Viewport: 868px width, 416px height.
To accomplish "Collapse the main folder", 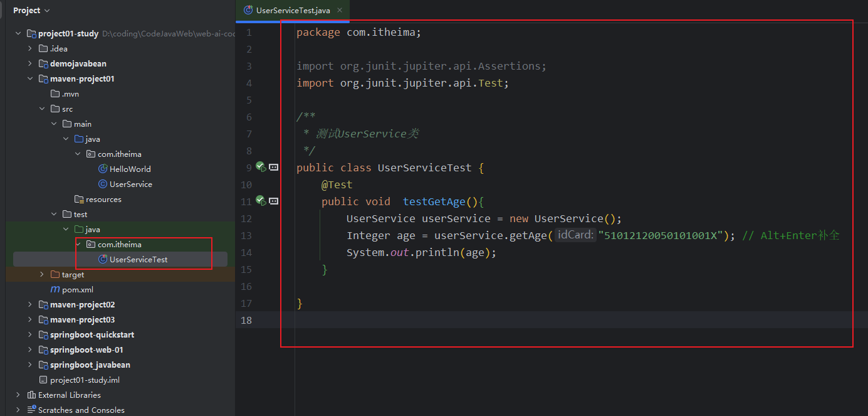I will (x=54, y=124).
